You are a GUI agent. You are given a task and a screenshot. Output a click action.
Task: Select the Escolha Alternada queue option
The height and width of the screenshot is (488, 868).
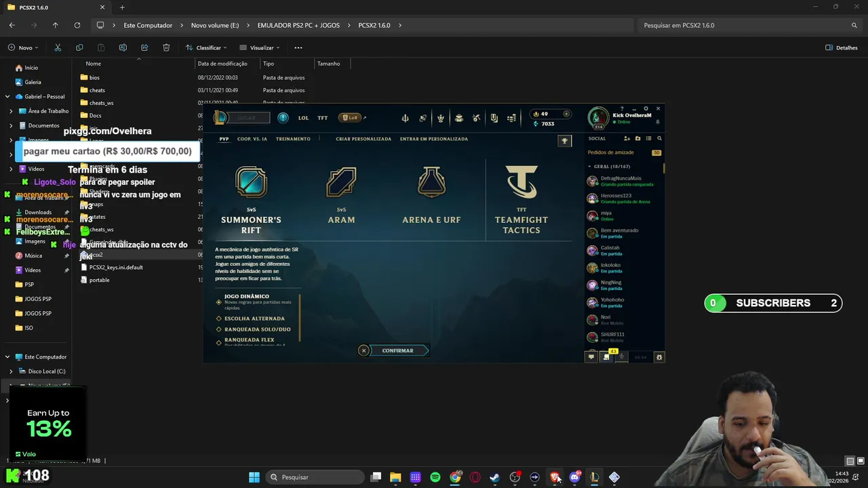[x=251, y=319]
